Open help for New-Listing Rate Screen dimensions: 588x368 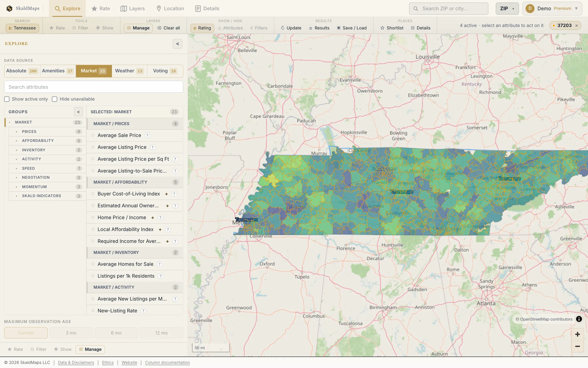(143, 311)
